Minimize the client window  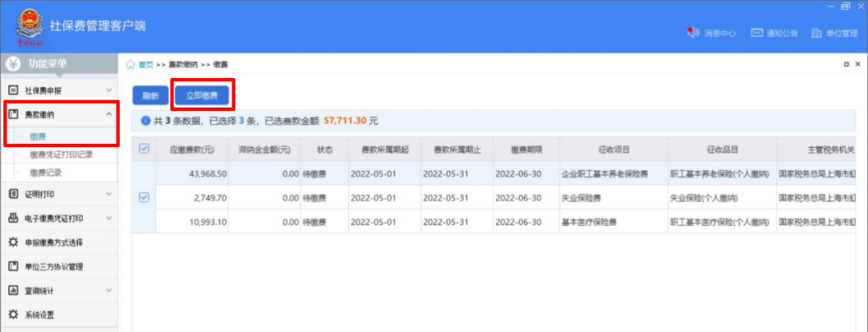pyautogui.click(x=830, y=6)
